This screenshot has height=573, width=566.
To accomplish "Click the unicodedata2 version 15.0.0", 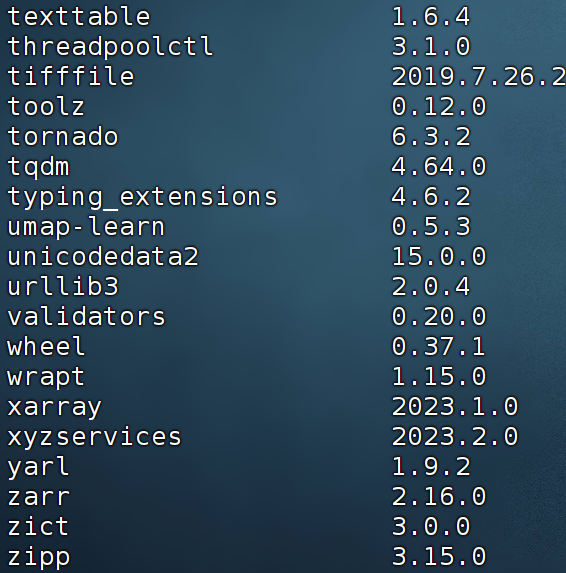I will pyautogui.click(x=438, y=257).
